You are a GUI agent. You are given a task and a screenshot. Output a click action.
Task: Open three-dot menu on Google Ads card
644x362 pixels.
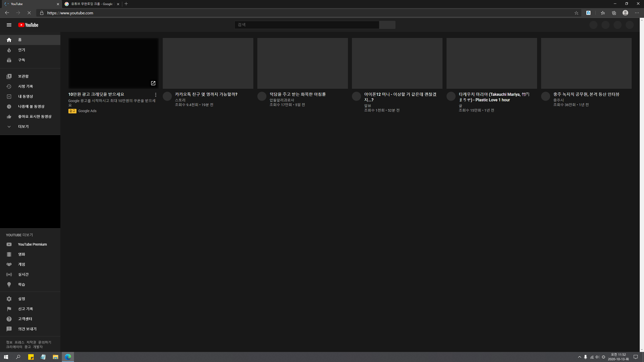coord(156,95)
